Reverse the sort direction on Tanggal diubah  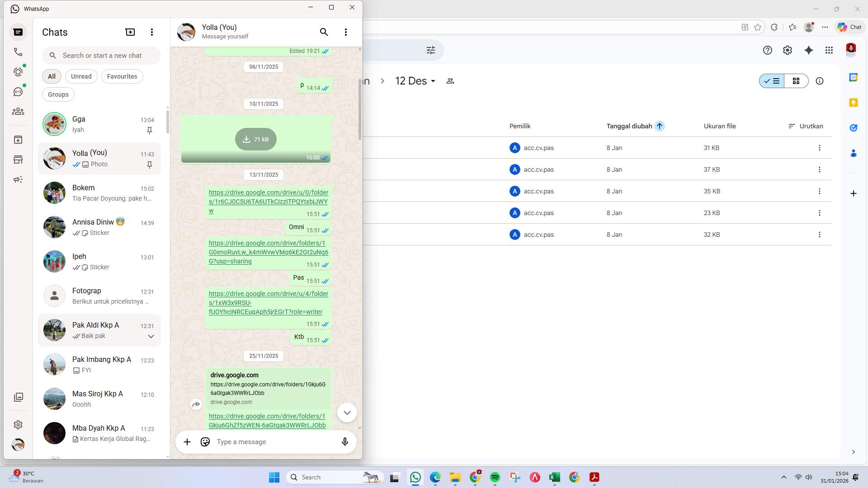660,126
